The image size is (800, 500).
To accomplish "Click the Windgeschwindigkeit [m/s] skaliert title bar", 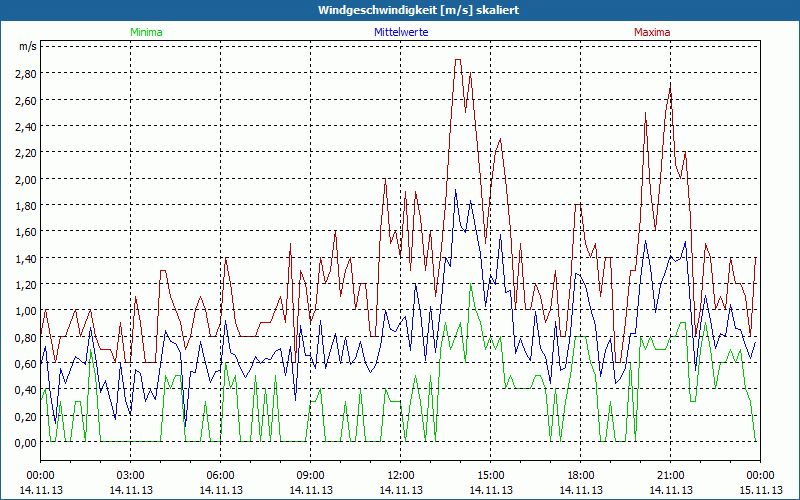I will (400, 10).
